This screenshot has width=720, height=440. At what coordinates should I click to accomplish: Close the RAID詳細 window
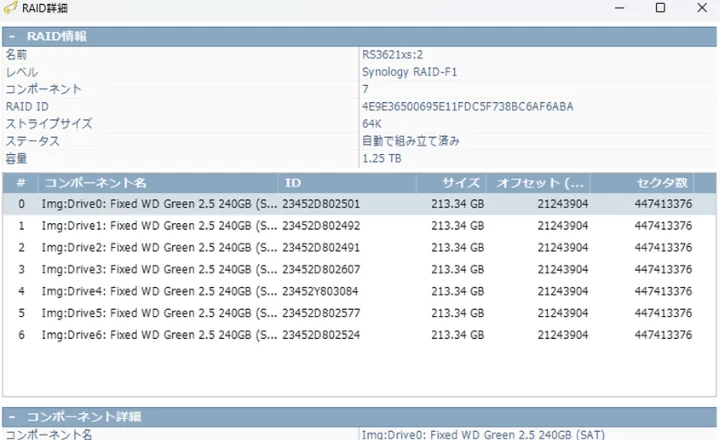[x=702, y=8]
